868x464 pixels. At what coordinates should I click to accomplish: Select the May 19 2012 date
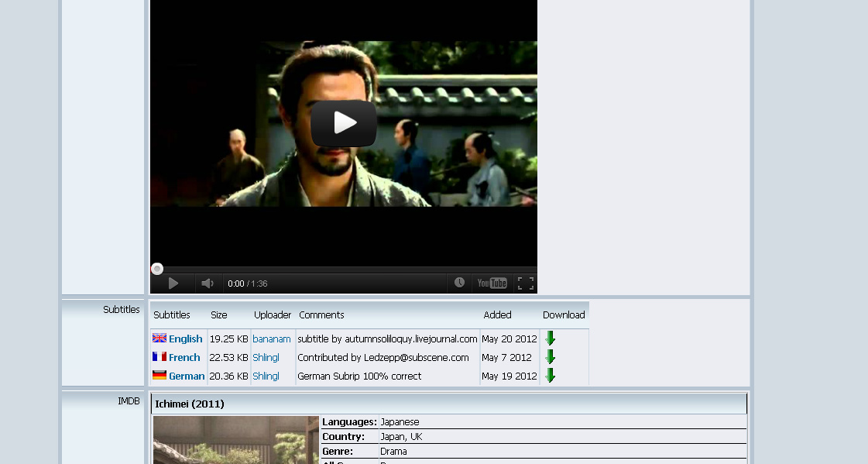pos(509,376)
